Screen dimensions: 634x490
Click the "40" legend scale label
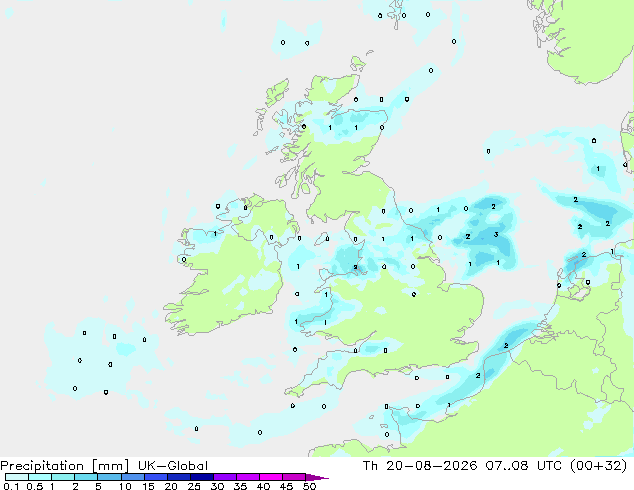[x=263, y=486]
